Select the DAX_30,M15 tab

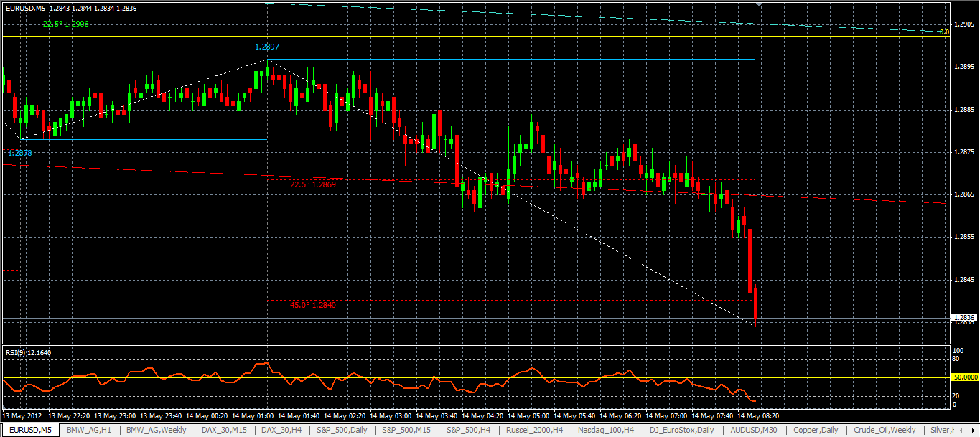[x=225, y=430]
